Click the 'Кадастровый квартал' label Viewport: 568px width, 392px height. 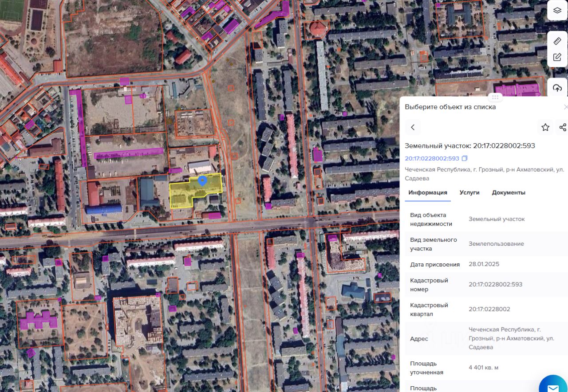click(x=429, y=310)
